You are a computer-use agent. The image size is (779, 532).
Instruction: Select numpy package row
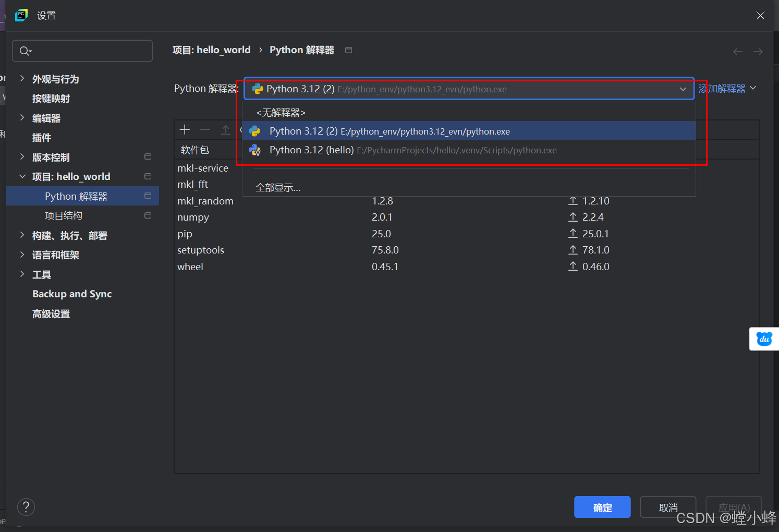(x=467, y=217)
